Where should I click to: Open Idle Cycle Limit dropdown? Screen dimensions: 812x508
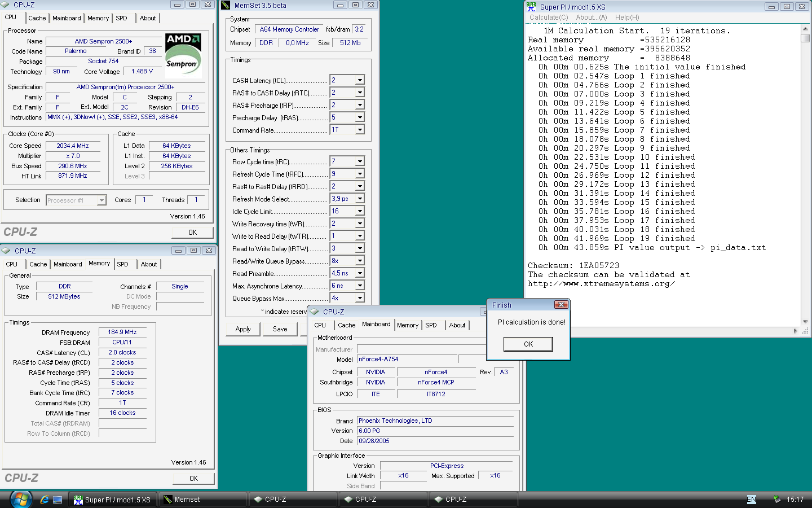pos(360,211)
